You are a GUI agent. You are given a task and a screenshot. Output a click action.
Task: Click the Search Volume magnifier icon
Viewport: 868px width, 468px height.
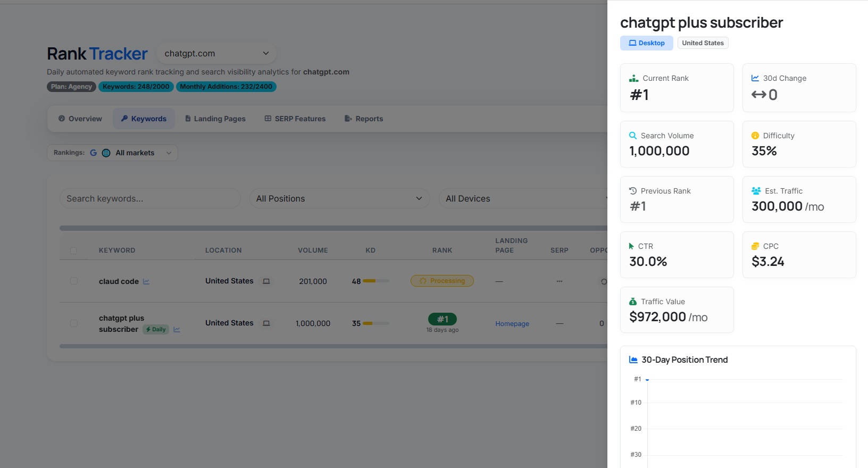click(x=633, y=136)
